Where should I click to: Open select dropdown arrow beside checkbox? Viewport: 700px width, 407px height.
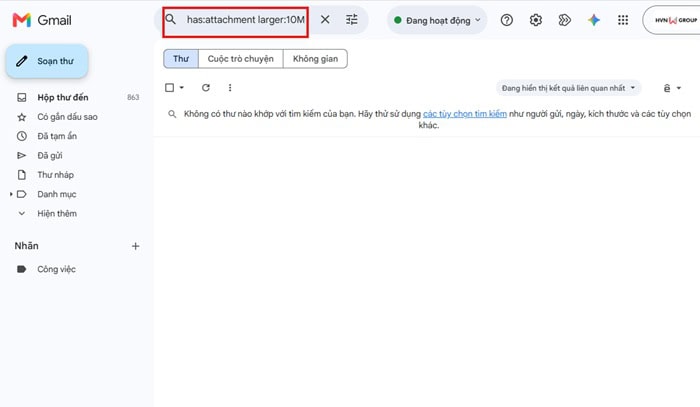(x=182, y=88)
